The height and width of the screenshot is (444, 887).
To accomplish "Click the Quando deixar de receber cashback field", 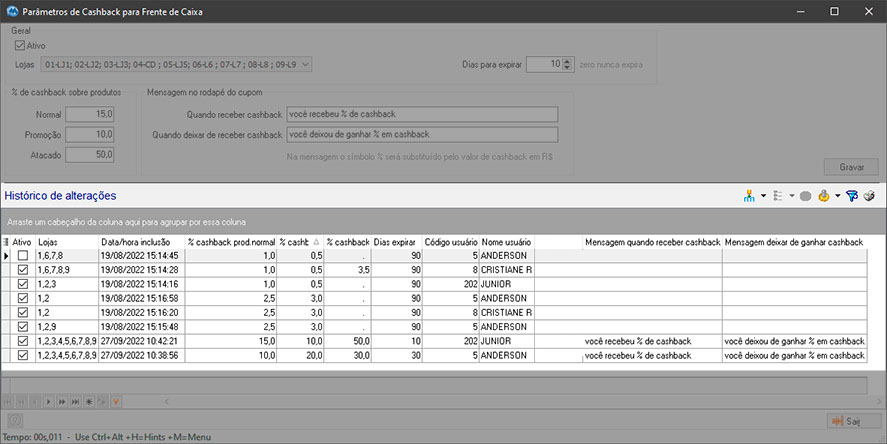I will [x=422, y=135].
